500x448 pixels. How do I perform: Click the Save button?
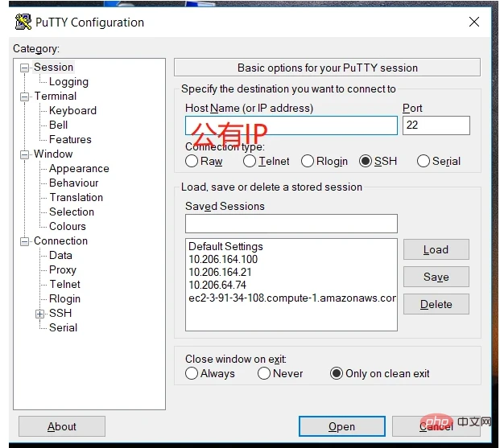[x=436, y=277]
